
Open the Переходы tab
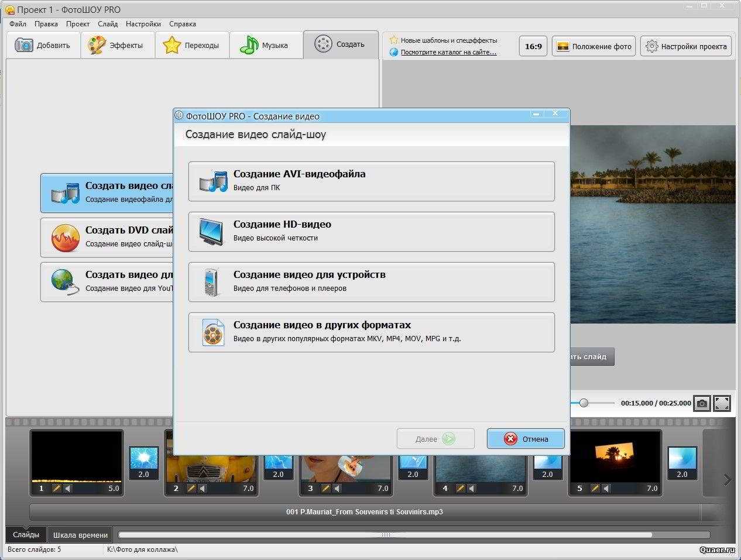click(191, 45)
